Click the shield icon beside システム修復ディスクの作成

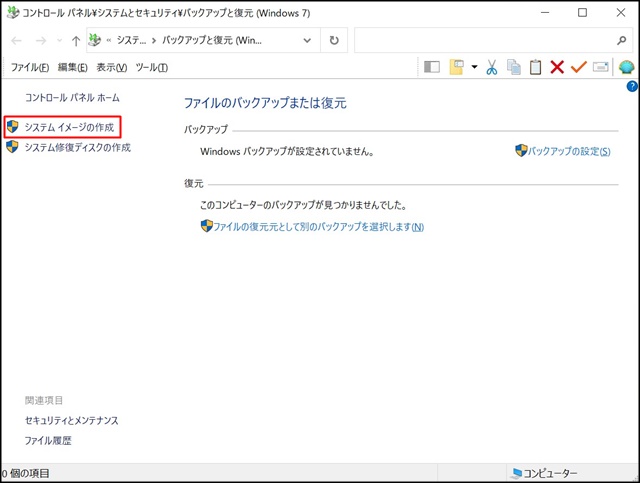click(x=13, y=147)
